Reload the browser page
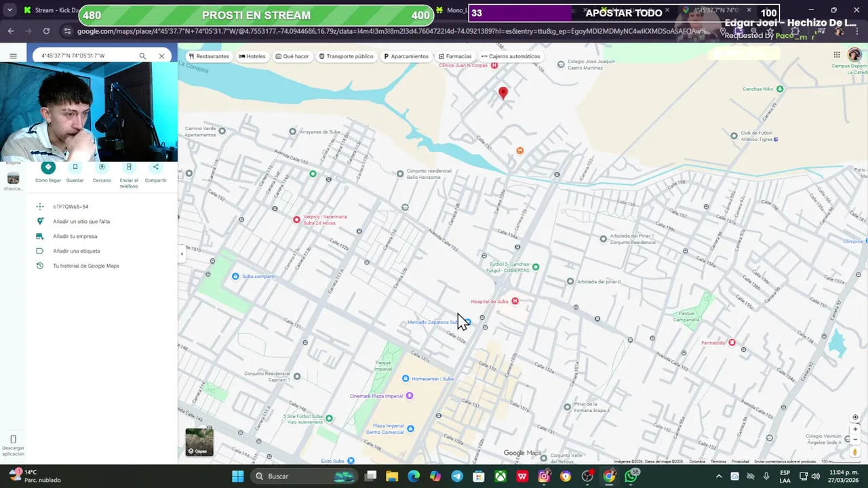Screen dimensions: 868x488 (46, 31)
